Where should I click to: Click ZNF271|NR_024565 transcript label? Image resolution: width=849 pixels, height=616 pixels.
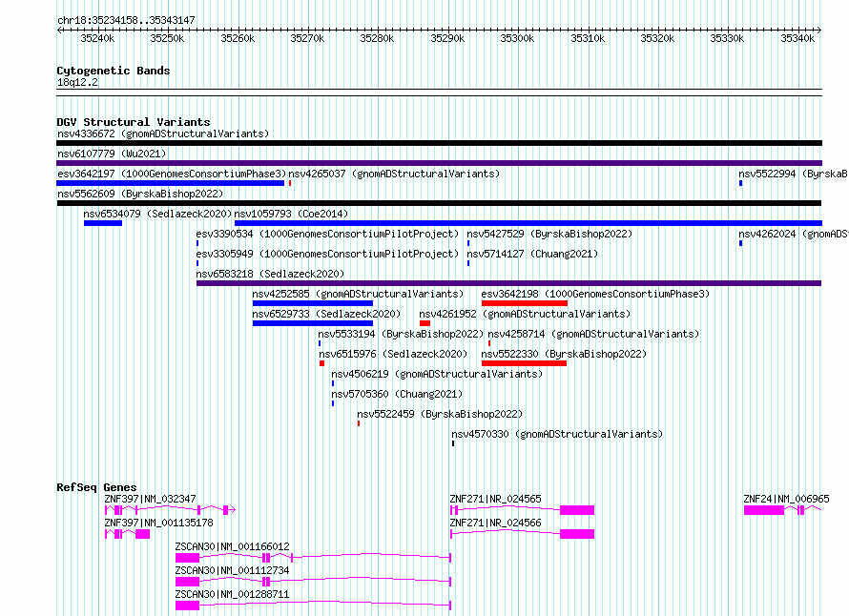click(495, 499)
